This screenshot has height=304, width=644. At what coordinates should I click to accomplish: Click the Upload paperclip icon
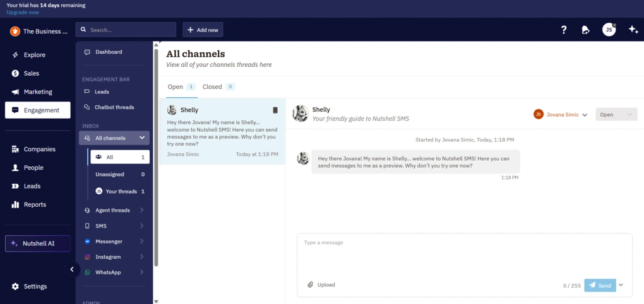[311, 285]
